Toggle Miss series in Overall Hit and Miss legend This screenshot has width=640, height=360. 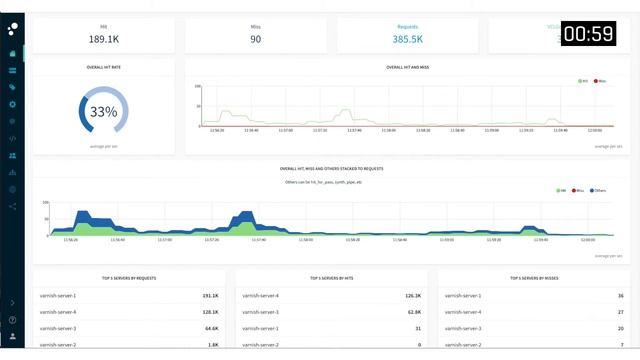click(x=600, y=81)
